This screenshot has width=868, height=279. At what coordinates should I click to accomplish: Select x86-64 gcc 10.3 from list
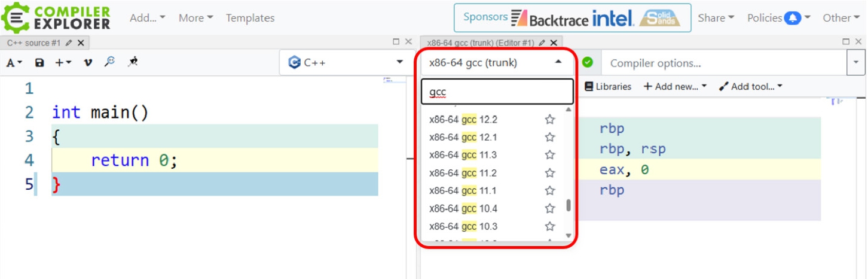[463, 227]
